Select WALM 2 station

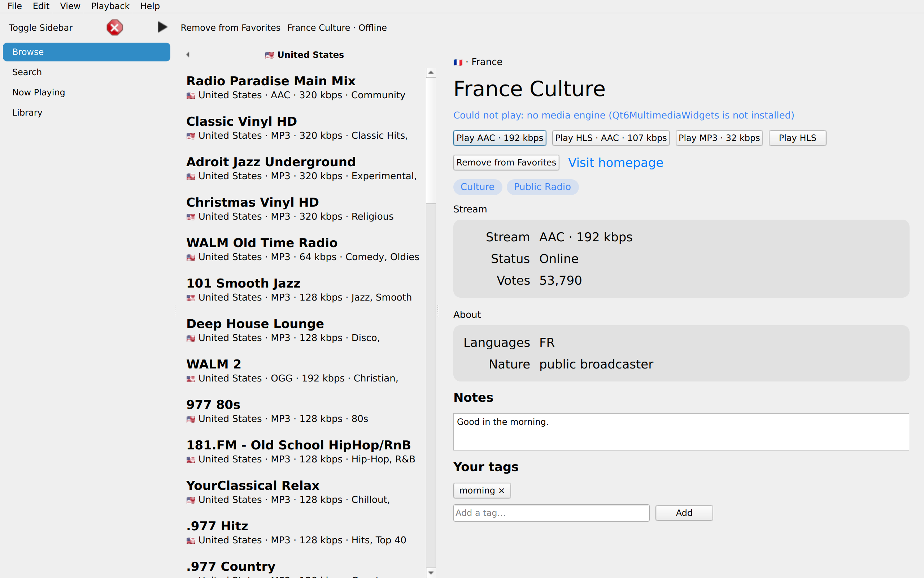304,371
